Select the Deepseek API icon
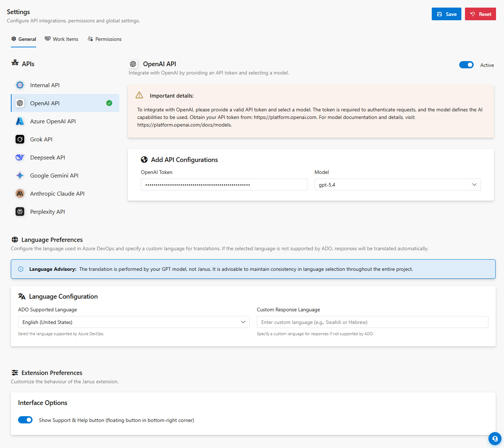504x448 pixels. coord(20,157)
